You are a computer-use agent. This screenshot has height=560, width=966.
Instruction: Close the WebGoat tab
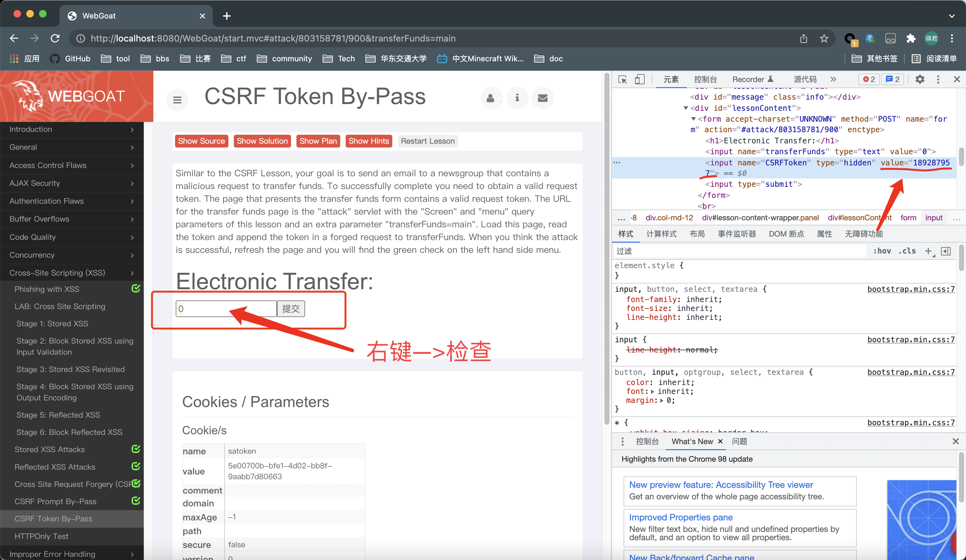coord(203,16)
